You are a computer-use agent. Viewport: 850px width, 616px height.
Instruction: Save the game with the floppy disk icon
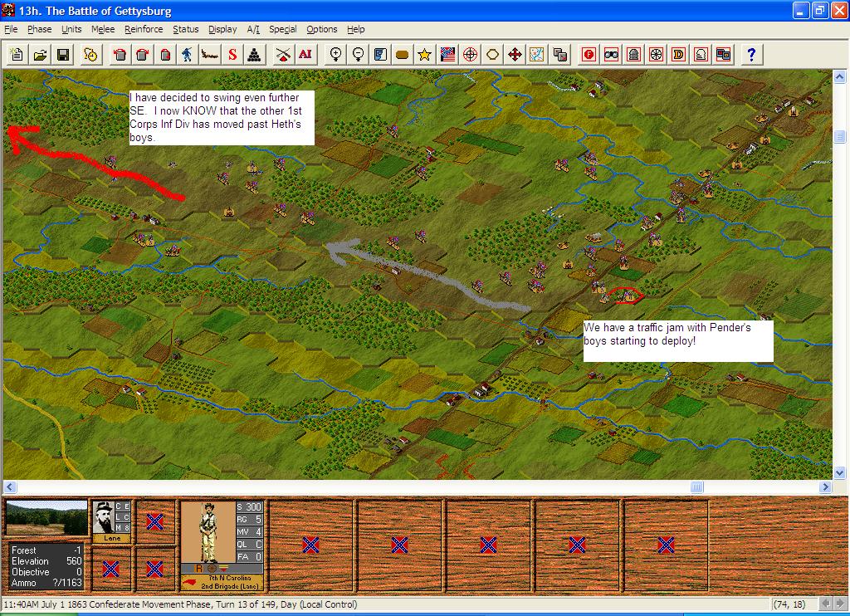click(x=63, y=54)
